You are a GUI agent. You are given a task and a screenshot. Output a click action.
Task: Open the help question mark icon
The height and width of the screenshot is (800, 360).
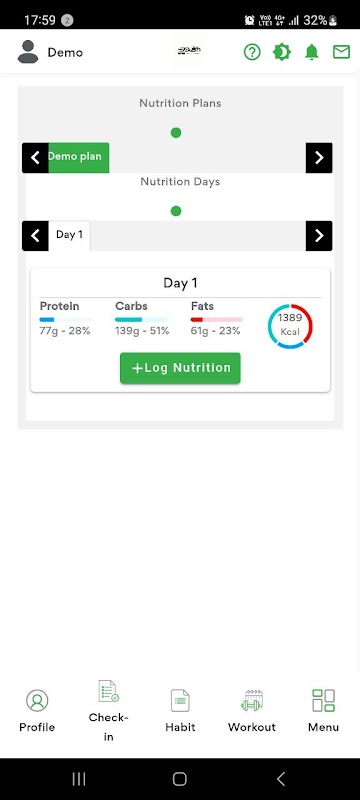coord(252,52)
